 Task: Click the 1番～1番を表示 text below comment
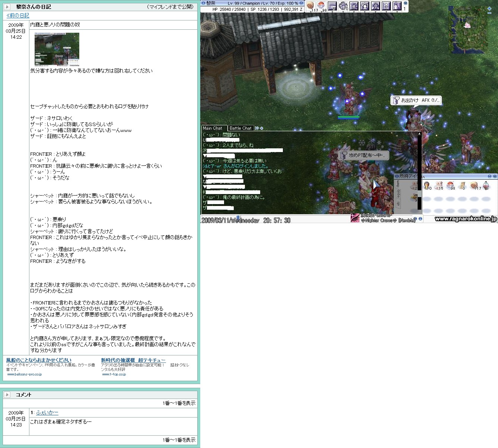point(179,440)
